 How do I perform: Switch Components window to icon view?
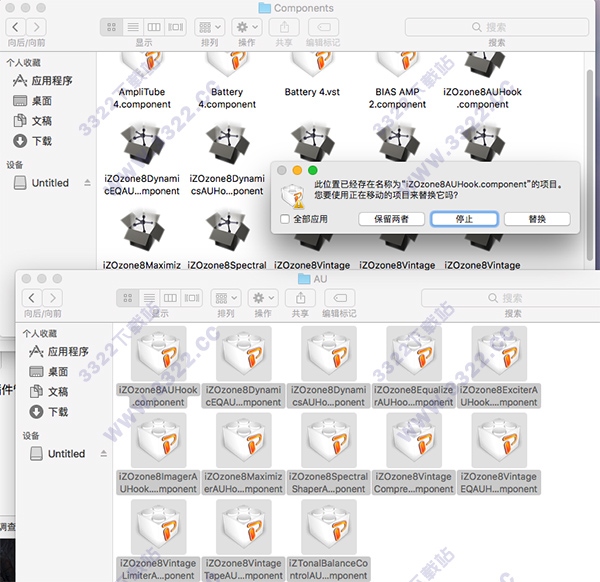pyautogui.click(x=111, y=27)
